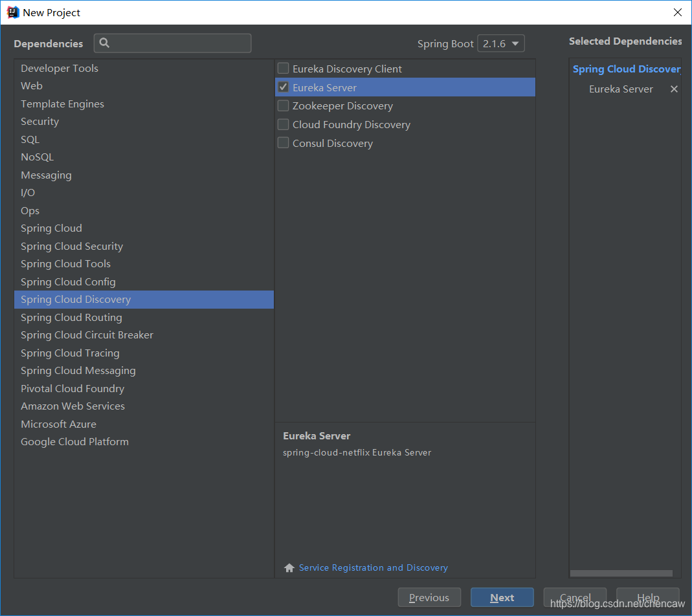This screenshot has width=692, height=616.
Task: Toggle the Consul Discovery checkbox
Action: click(x=284, y=143)
